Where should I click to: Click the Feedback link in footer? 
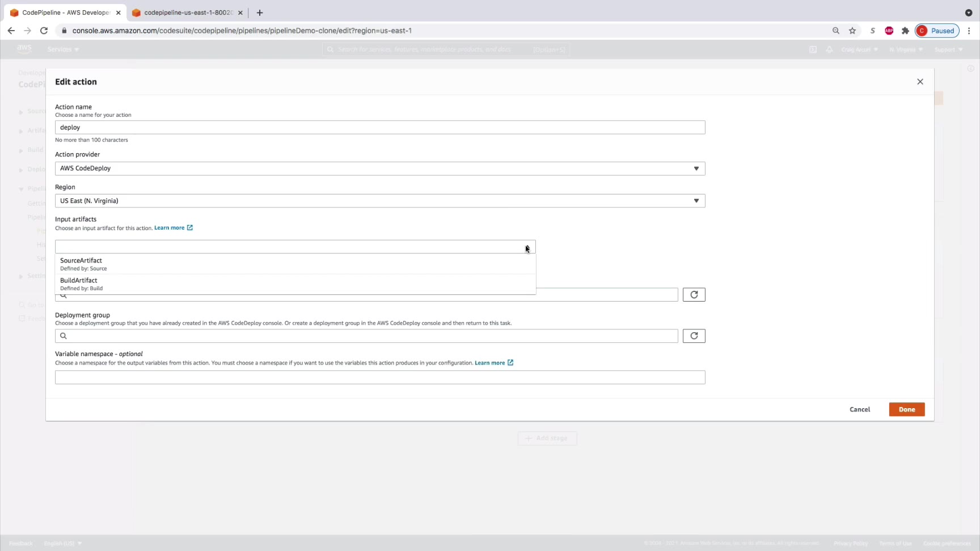[x=21, y=543]
